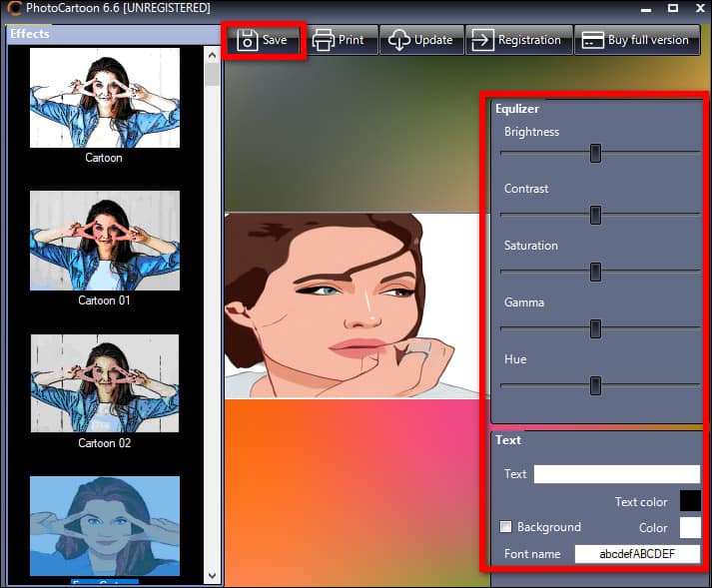The image size is (712, 588).
Task: Click the Cartoon 02 label text
Action: coord(105,443)
